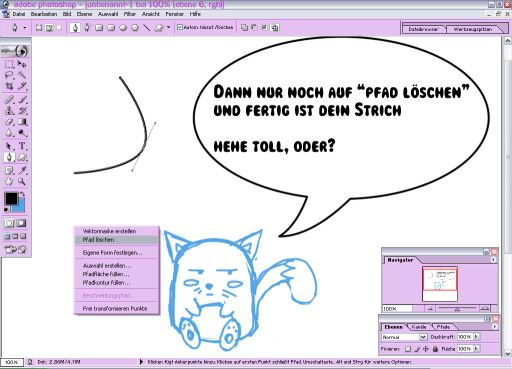Pick the Magic Wand tool
The width and height of the screenshot is (512, 369).
(22, 75)
